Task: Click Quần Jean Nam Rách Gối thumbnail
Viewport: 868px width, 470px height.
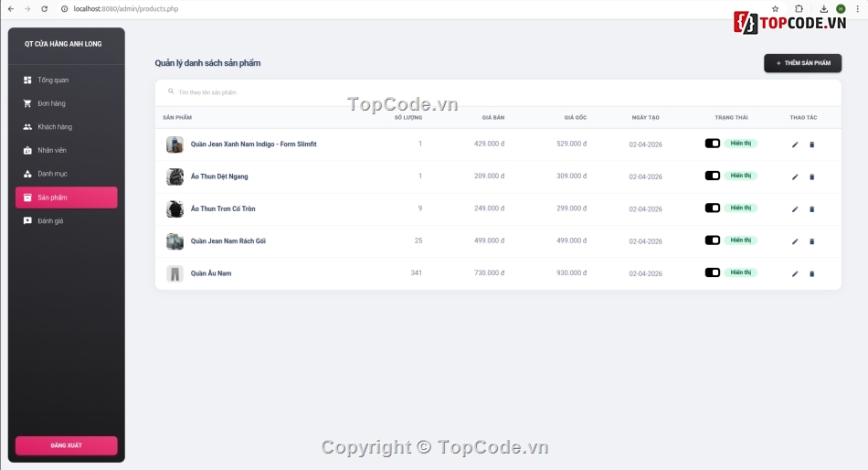Action: click(x=175, y=241)
